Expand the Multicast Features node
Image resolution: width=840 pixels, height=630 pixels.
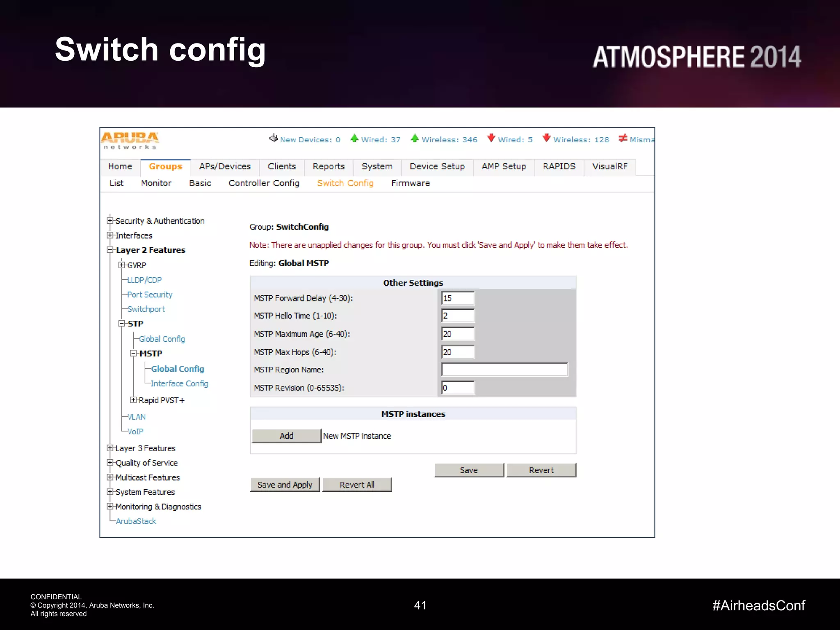point(110,477)
